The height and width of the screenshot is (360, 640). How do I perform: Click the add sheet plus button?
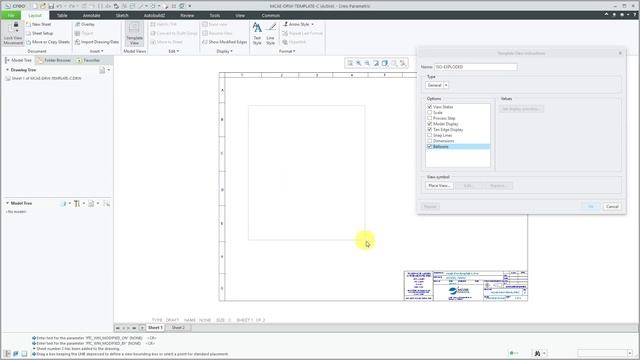[142, 328]
